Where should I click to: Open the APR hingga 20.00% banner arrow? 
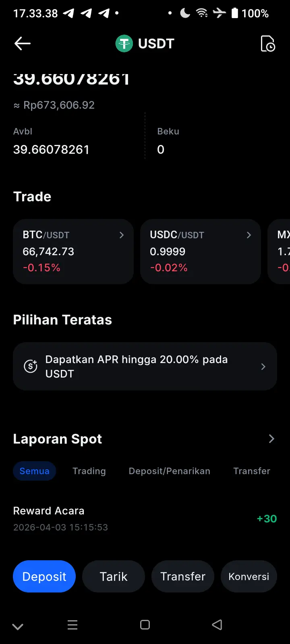263,366
